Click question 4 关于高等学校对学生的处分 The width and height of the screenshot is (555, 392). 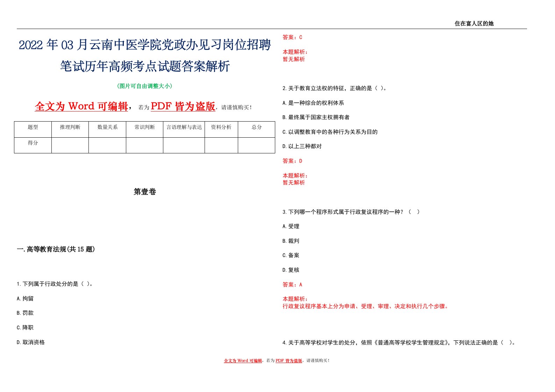(399, 343)
